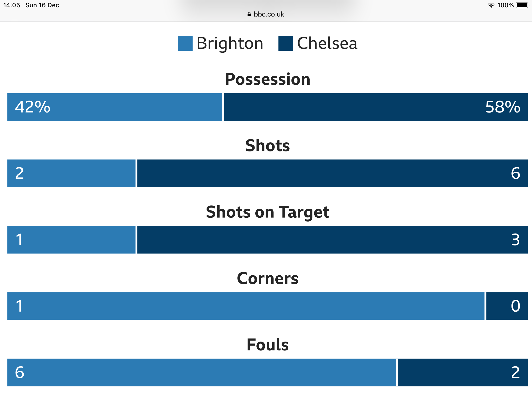The height and width of the screenshot is (399, 532).
Task: Tap Chelsea's corners bar showing 0
Action: pos(507,306)
